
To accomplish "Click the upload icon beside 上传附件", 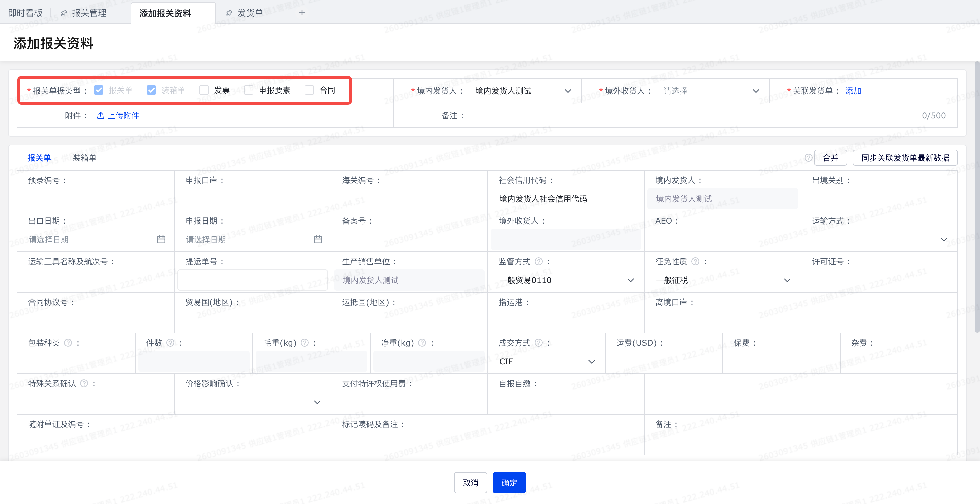I will [x=100, y=115].
